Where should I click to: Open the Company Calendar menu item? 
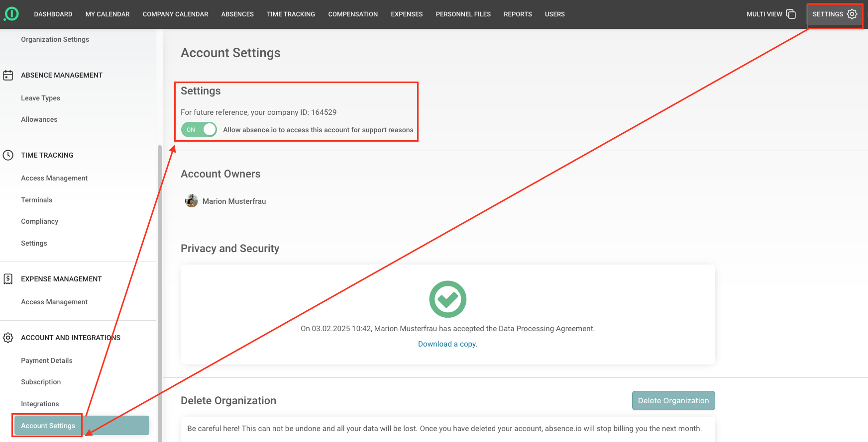coord(175,14)
